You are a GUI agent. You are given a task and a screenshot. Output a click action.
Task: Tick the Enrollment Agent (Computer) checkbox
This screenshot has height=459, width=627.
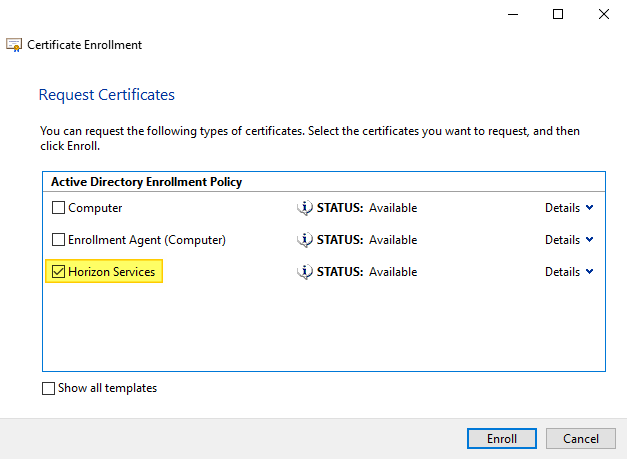click(58, 240)
